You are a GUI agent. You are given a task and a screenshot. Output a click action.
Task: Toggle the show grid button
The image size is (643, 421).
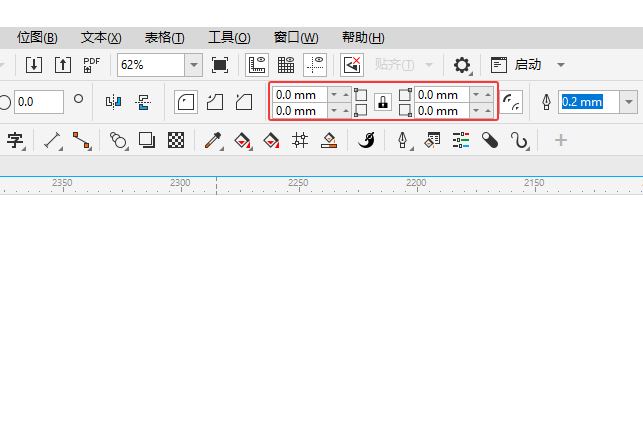[286, 65]
